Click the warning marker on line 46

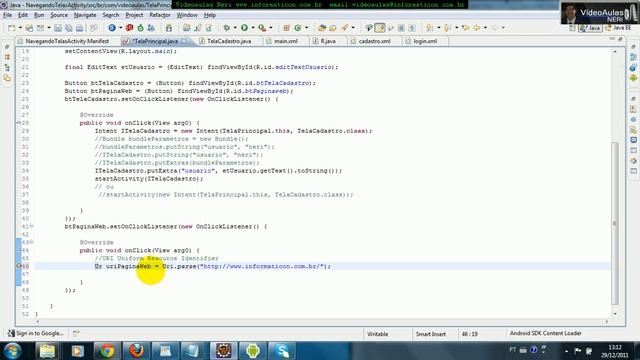(19, 266)
